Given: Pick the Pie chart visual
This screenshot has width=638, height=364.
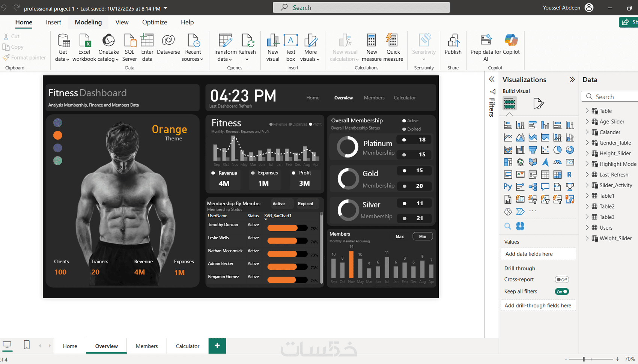Looking at the screenshot, I should point(557,150).
